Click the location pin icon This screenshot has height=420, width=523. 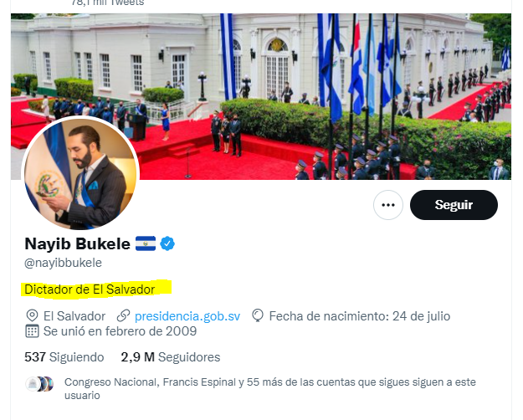(x=32, y=315)
